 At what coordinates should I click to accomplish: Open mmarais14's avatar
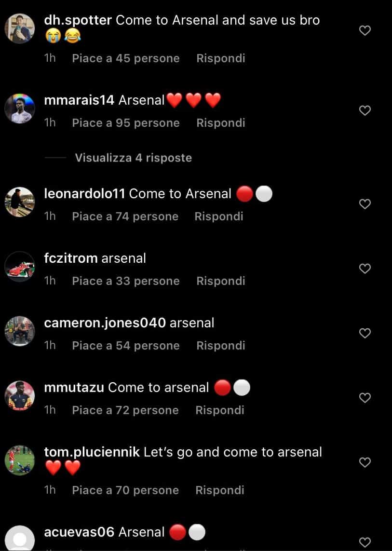[x=20, y=108]
